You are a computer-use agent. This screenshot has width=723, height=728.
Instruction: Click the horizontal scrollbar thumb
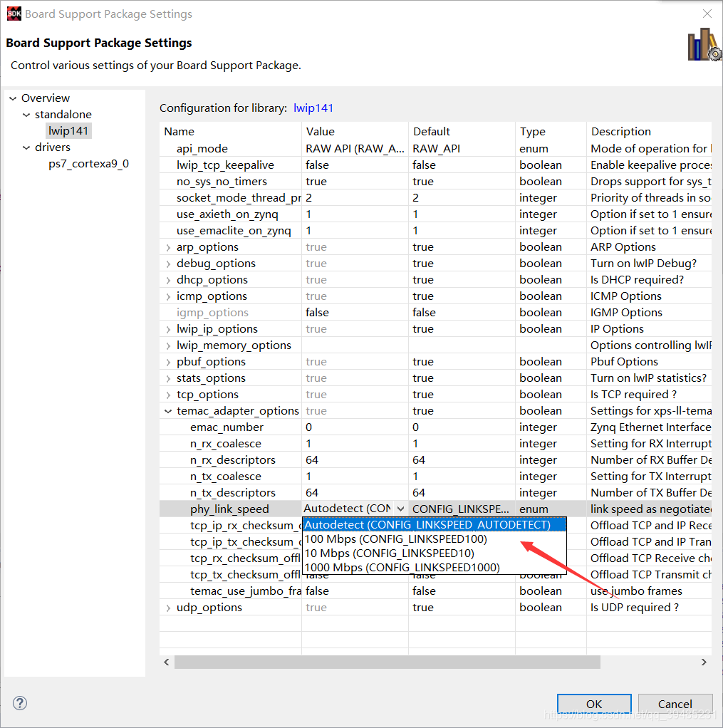tap(387, 662)
